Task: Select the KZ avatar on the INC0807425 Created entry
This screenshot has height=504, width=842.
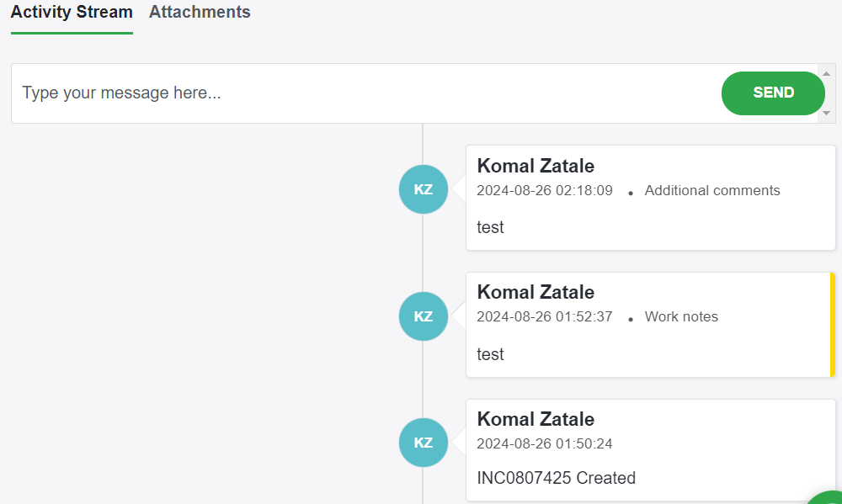Action: pyautogui.click(x=423, y=443)
